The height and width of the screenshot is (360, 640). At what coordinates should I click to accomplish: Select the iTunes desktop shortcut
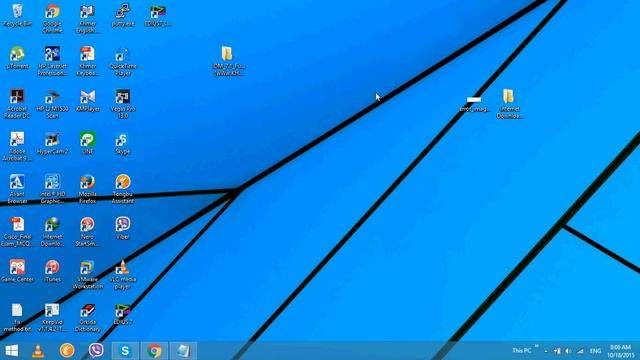click(x=52, y=270)
